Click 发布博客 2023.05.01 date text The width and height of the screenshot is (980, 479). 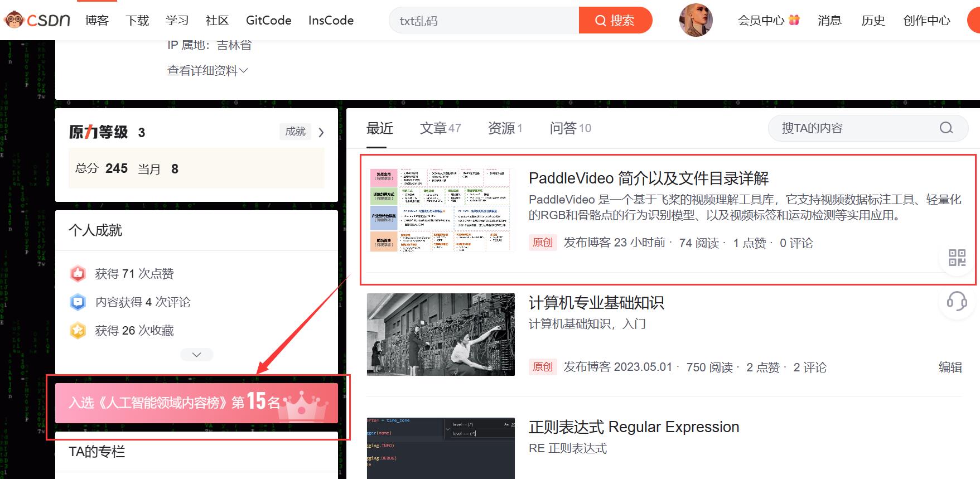pos(617,367)
